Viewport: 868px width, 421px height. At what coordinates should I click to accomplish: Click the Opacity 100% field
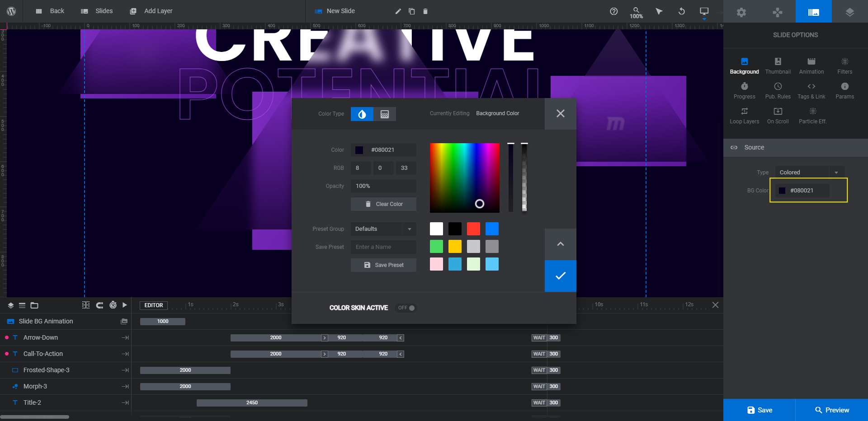click(x=383, y=186)
